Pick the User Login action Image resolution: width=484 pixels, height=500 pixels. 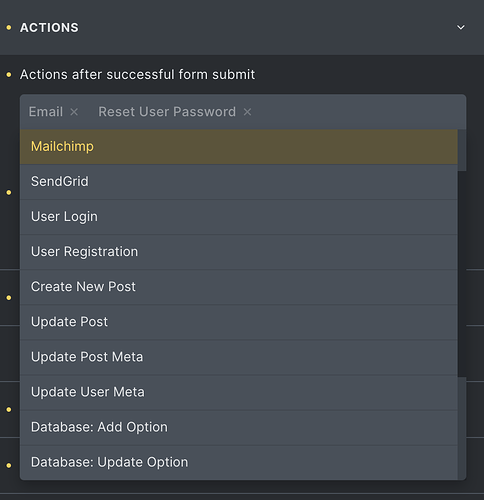pyautogui.click(x=239, y=217)
